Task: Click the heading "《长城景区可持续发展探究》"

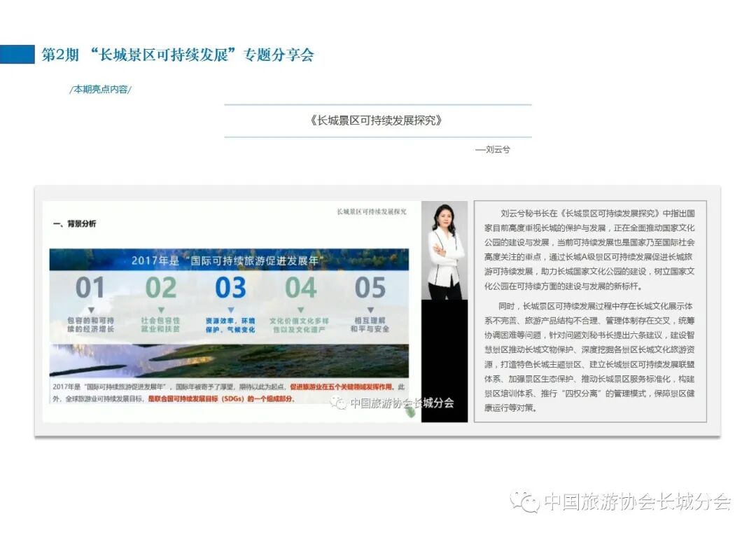Action: pos(376,120)
